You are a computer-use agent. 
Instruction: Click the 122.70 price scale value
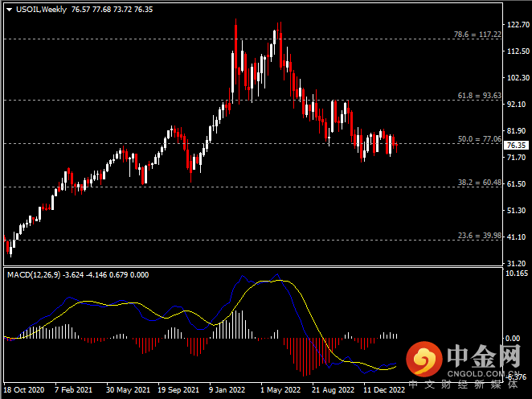coord(515,25)
